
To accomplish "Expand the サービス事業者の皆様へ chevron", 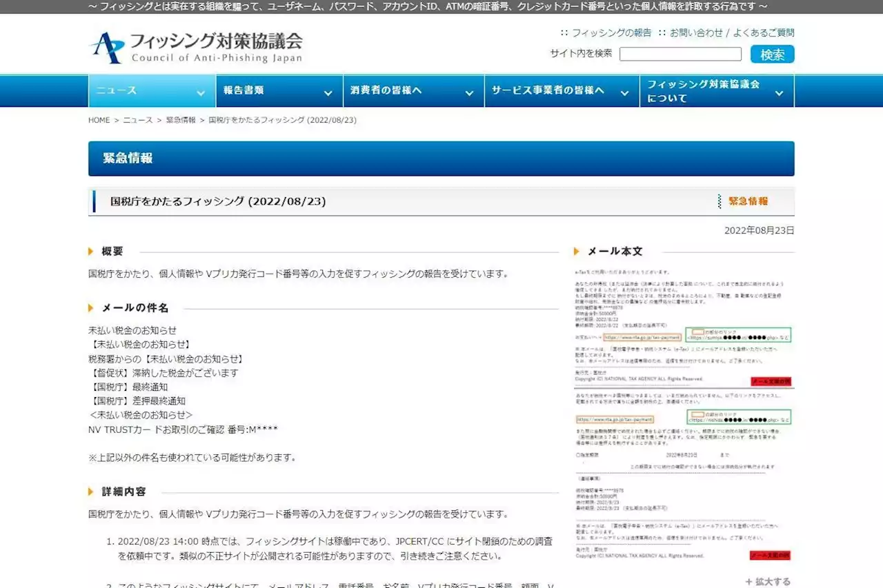I will click(x=624, y=93).
